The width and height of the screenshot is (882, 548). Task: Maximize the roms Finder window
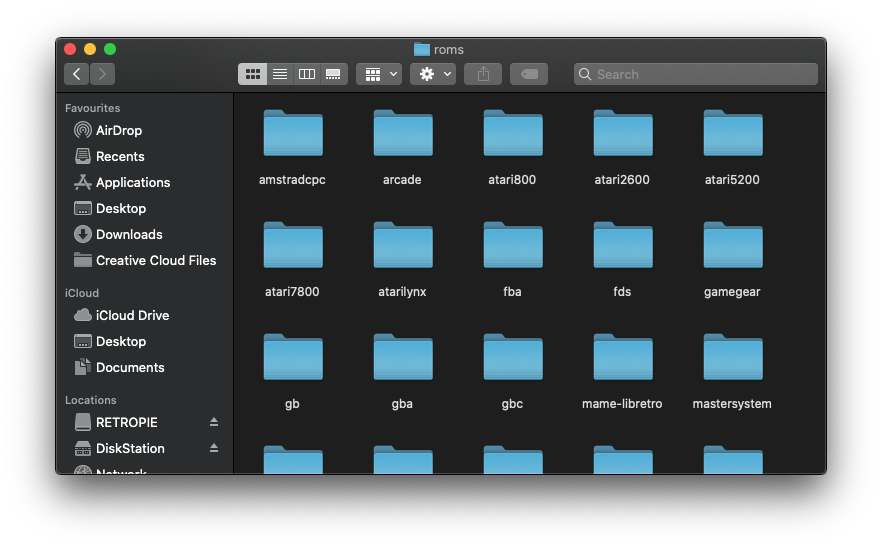[110, 50]
